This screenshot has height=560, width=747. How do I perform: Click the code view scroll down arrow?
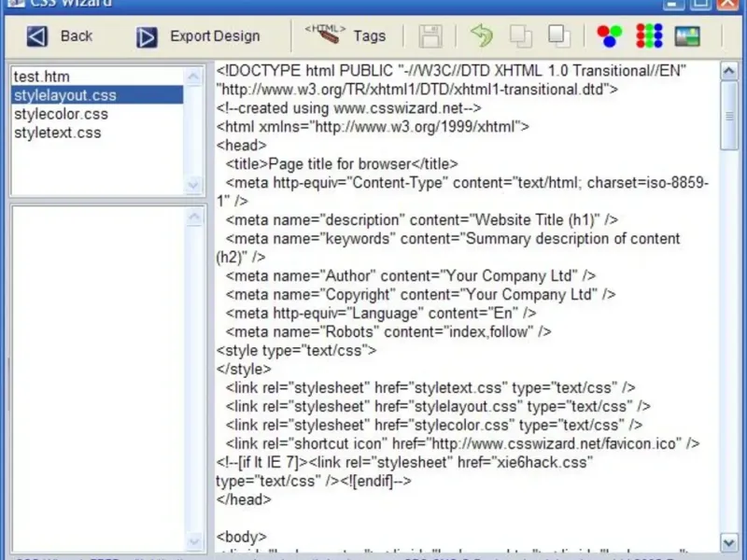coord(729,542)
